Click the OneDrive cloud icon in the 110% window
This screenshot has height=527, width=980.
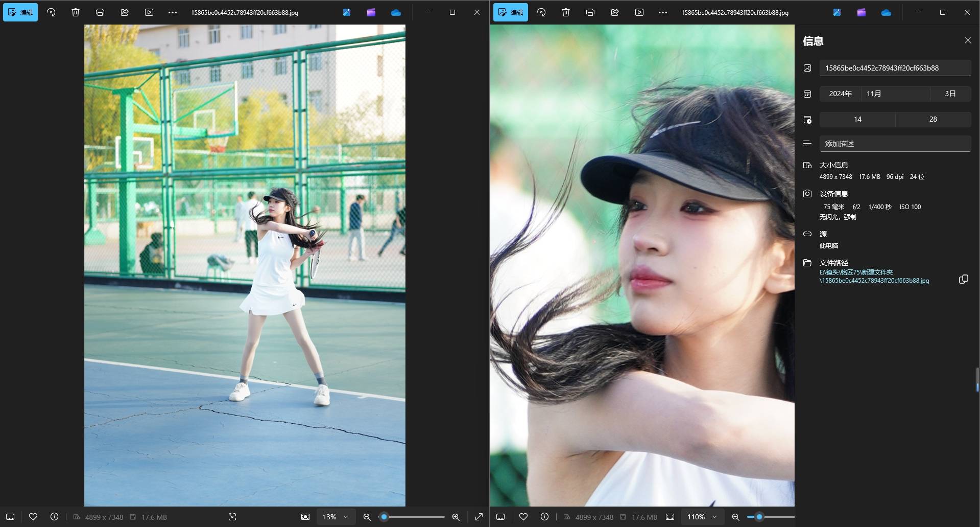point(886,12)
